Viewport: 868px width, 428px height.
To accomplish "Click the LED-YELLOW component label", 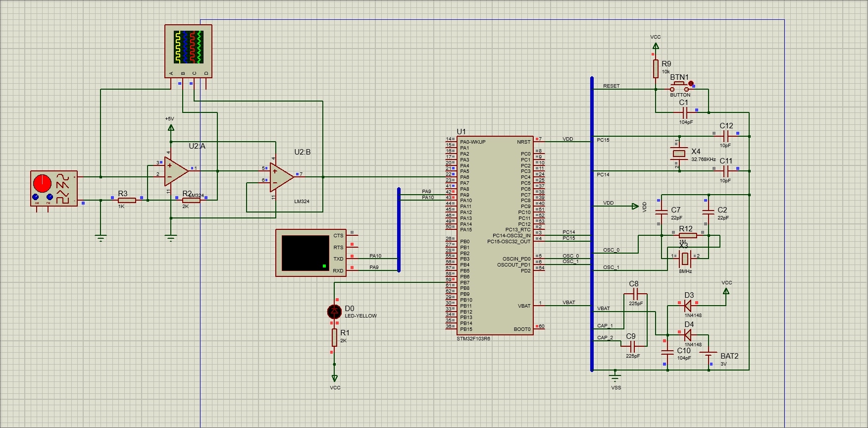I will tap(360, 316).
